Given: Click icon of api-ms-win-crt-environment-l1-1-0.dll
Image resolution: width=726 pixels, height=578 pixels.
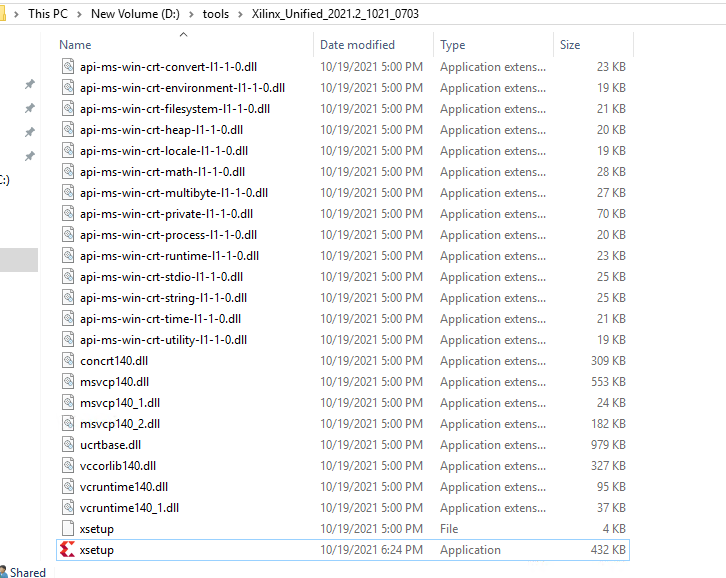Looking at the screenshot, I should pos(68,87).
